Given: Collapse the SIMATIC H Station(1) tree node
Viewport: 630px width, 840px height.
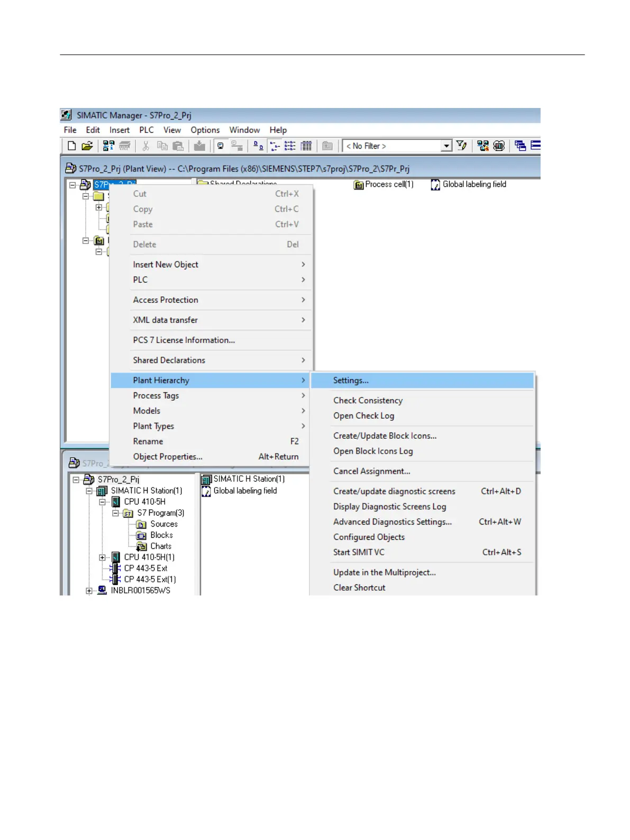Looking at the screenshot, I should tap(89, 491).
